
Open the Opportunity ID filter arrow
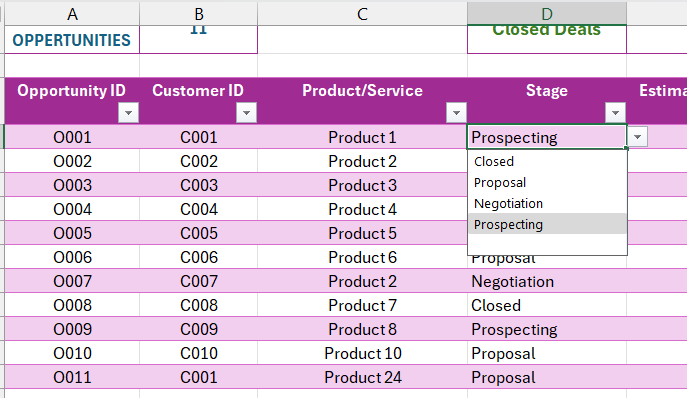(x=128, y=113)
